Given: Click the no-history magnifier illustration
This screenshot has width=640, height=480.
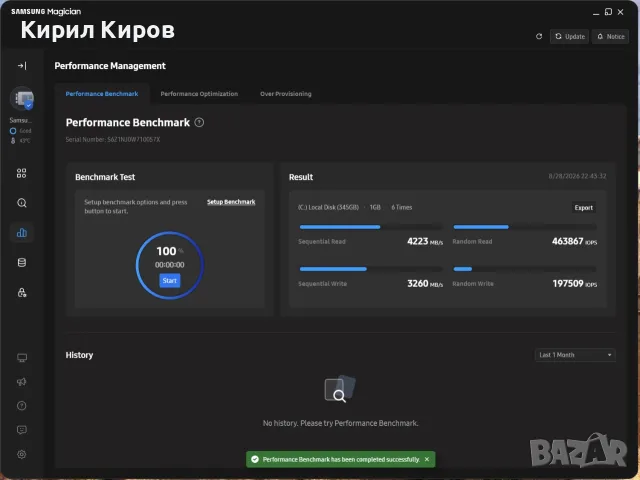Looking at the screenshot, I should tap(340, 389).
